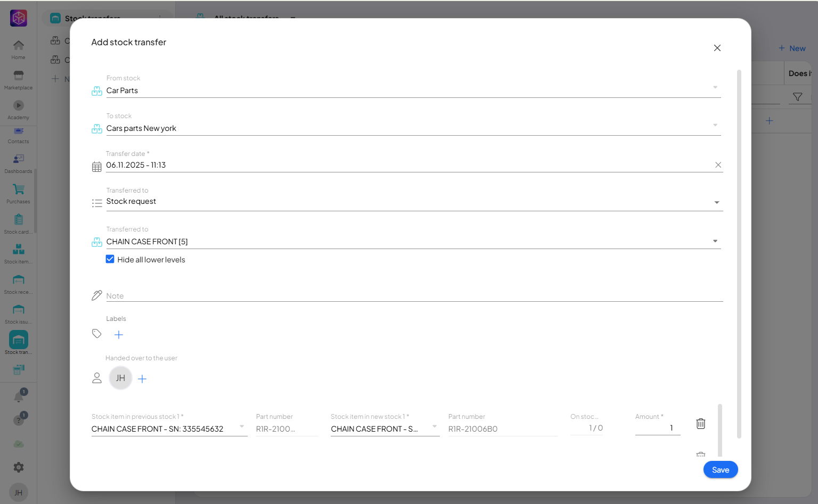Expand the From stock dropdown
818x504 pixels.
click(x=715, y=87)
